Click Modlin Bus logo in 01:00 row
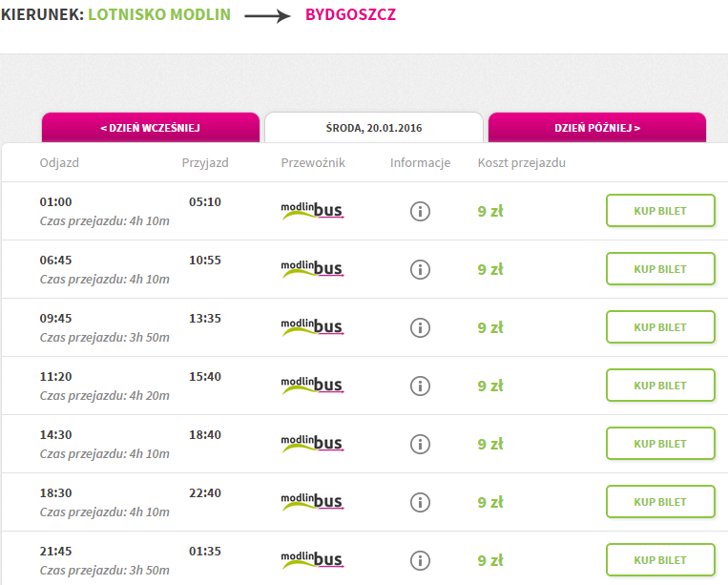Screen dimensions: 728x585 (312, 211)
